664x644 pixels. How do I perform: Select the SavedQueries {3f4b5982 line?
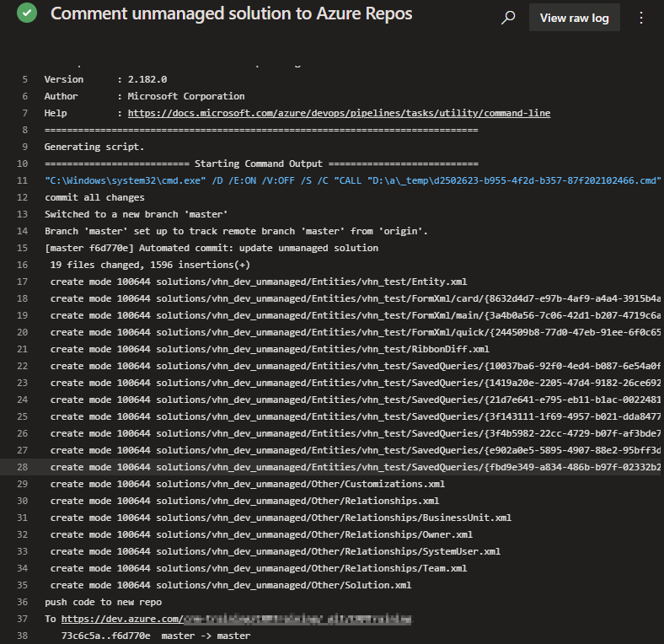[355, 433]
